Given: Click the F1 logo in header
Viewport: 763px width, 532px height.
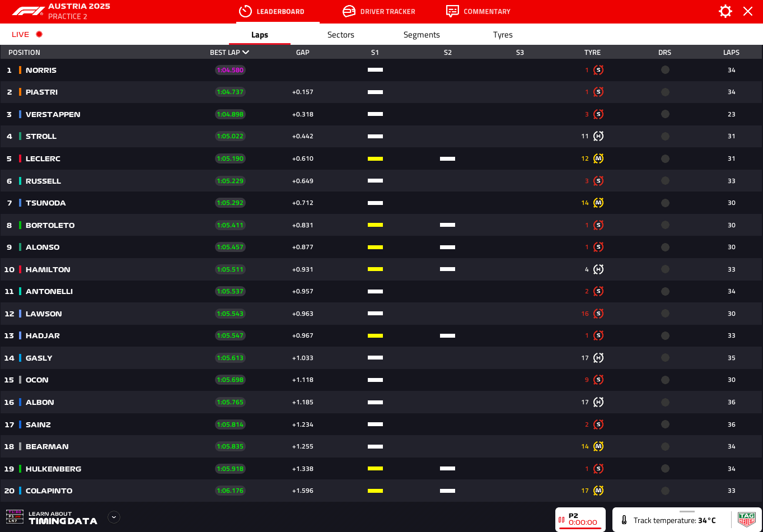Looking at the screenshot, I should click(x=27, y=11).
